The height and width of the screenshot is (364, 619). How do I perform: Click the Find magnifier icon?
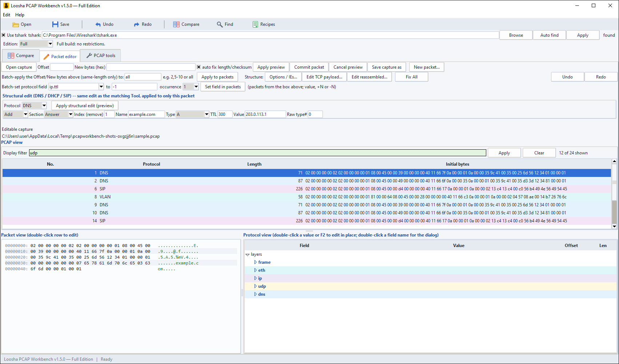pyautogui.click(x=220, y=24)
